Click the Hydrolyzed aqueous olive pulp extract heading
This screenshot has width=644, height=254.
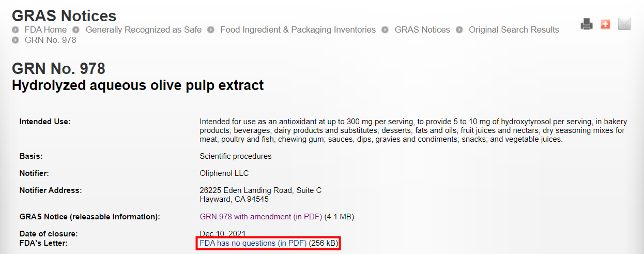[x=137, y=85]
